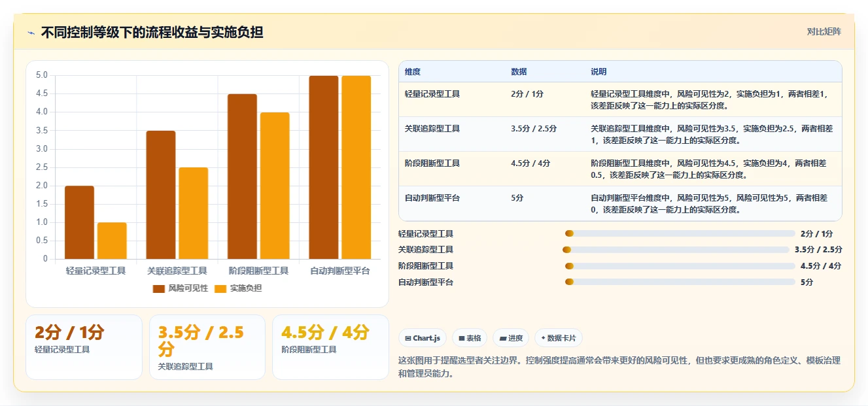Viewport: 868px width, 406px height.
Task: Click the 阶段阻断型工具 实施负担 bar
Action: pyautogui.click(x=275, y=186)
